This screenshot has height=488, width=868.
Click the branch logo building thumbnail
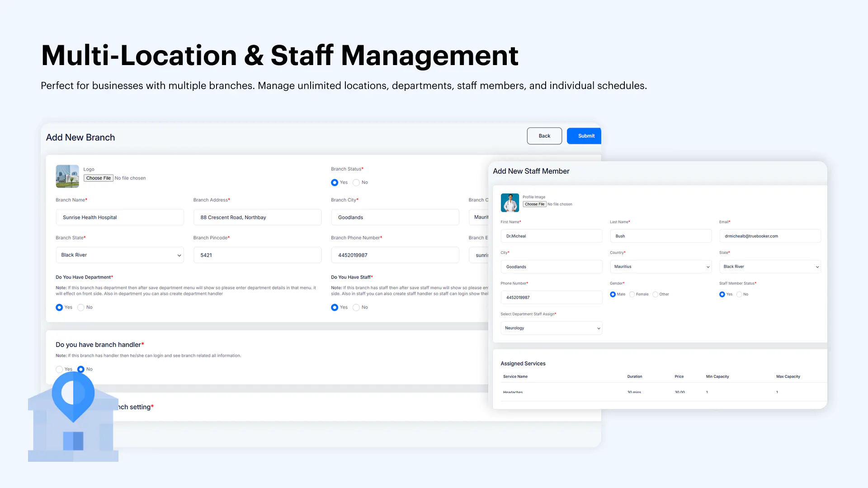(x=67, y=176)
